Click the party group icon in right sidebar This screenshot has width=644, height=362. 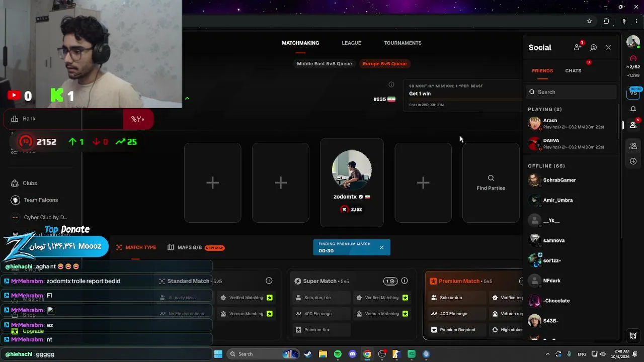(x=633, y=146)
